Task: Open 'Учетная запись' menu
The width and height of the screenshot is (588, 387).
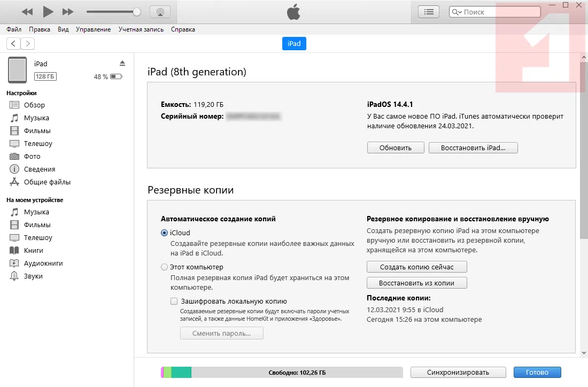Action: (x=141, y=29)
